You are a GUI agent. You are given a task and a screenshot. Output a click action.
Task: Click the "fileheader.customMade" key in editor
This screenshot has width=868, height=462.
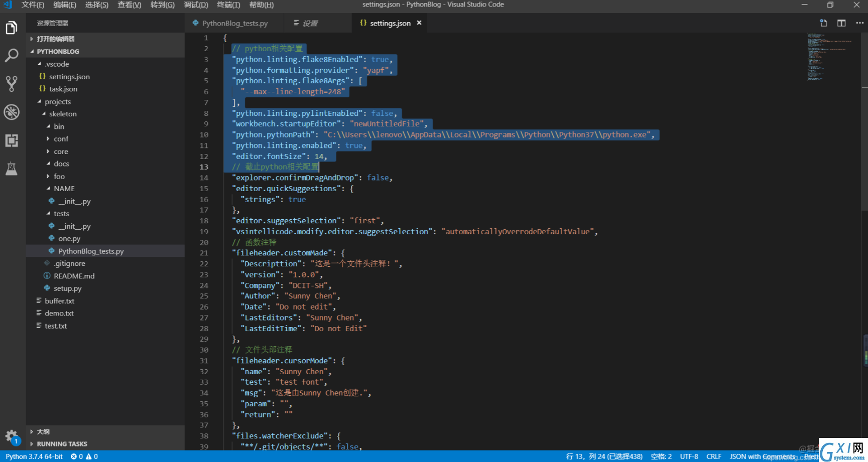(283, 253)
